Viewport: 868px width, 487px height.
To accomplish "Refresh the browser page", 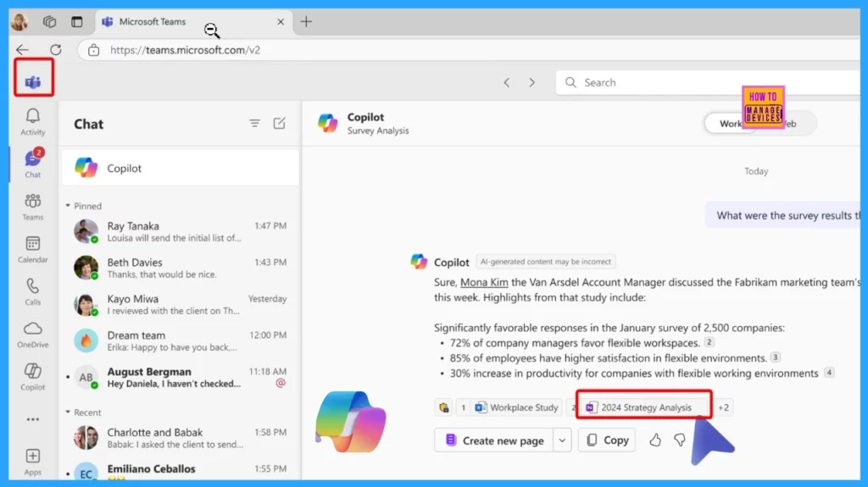I will tap(56, 50).
